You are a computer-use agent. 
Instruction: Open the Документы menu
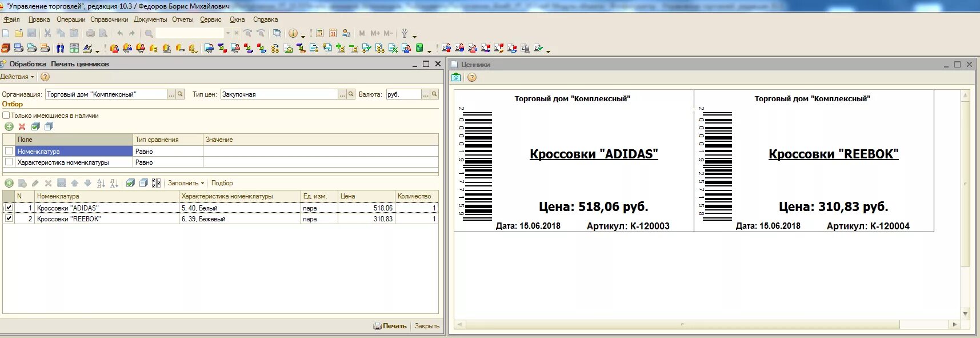coord(150,19)
